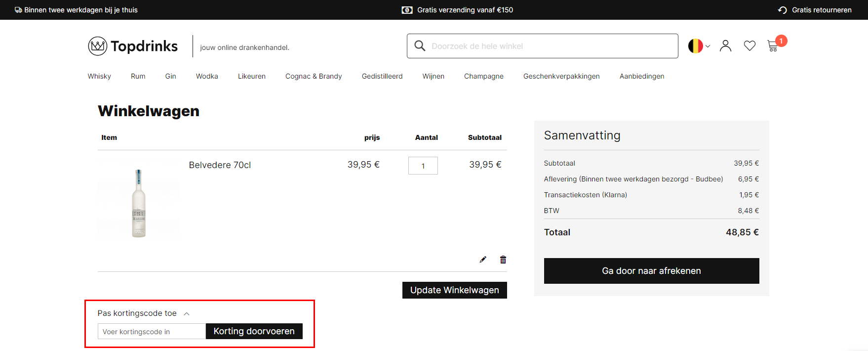The width and height of the screenshot is (868, 351).
Task: Remove Belvedere with the trash icon
Action: 503,260
